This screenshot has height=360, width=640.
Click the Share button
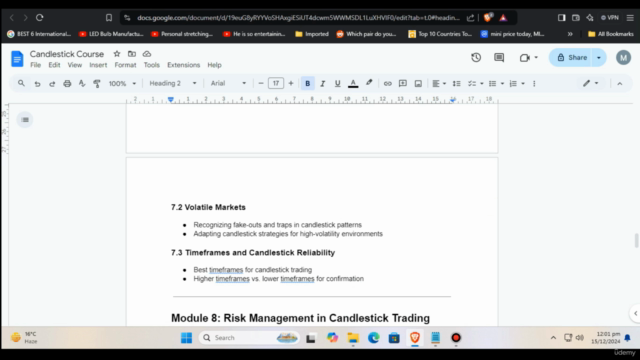click(x=572, y=58)
